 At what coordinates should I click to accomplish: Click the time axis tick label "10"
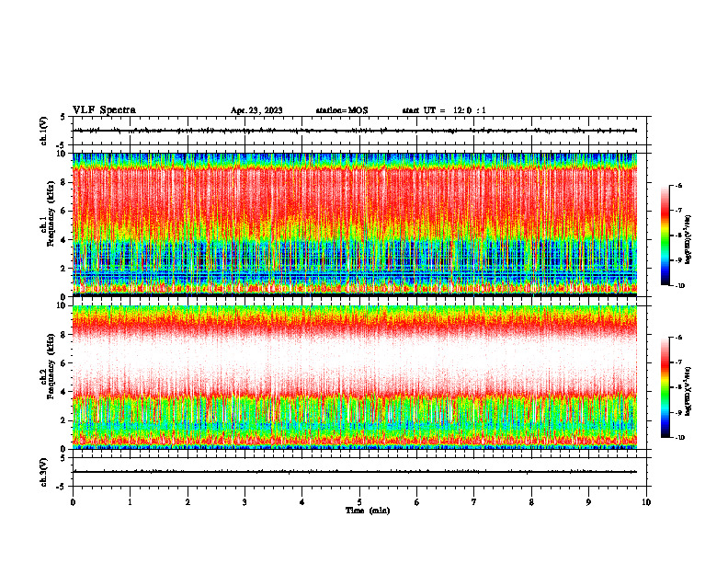646,502
